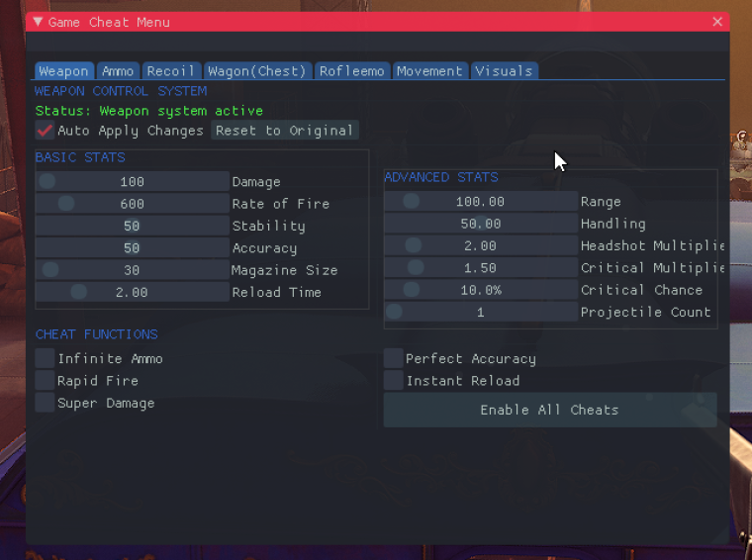Click the Critical Chance slider
This screenshot has width=752, height=560.
(481, 290)
